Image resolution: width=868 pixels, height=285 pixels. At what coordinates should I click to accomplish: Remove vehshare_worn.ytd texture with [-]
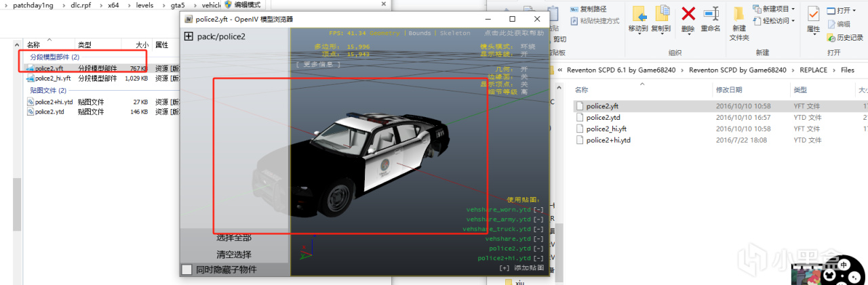click(538, 210)
